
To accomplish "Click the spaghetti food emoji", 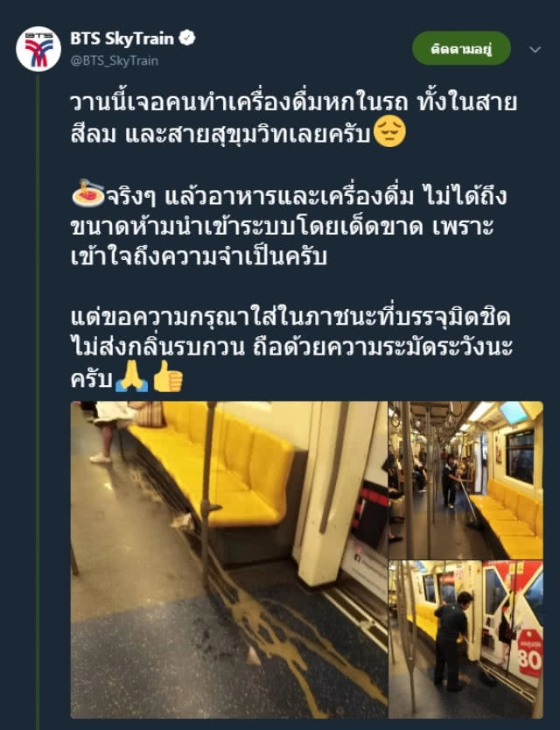I will click(x=88, y=193).
